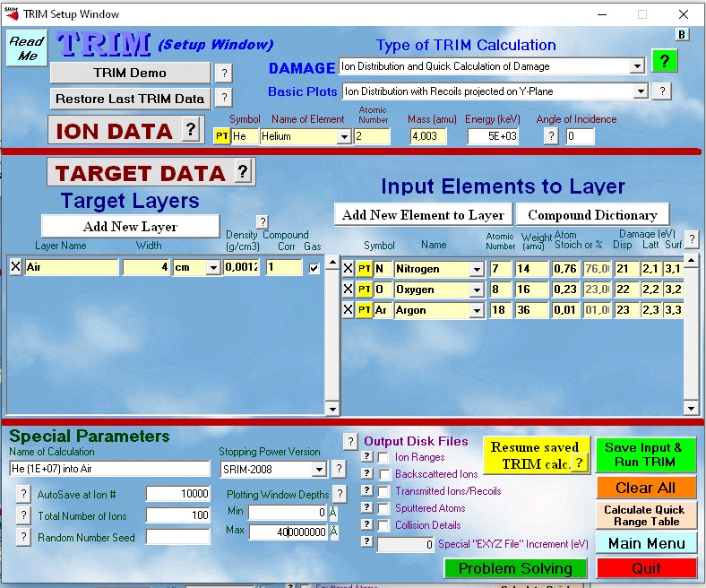Open periodic table PT for Oxygen row
Screen dimensions: 706x588
tap(365, 290)
